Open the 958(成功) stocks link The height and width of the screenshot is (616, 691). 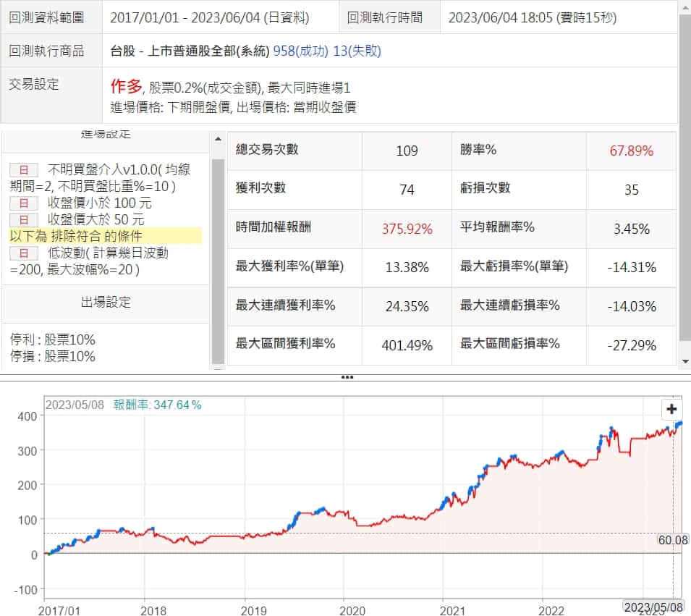(x=302, y=51)
